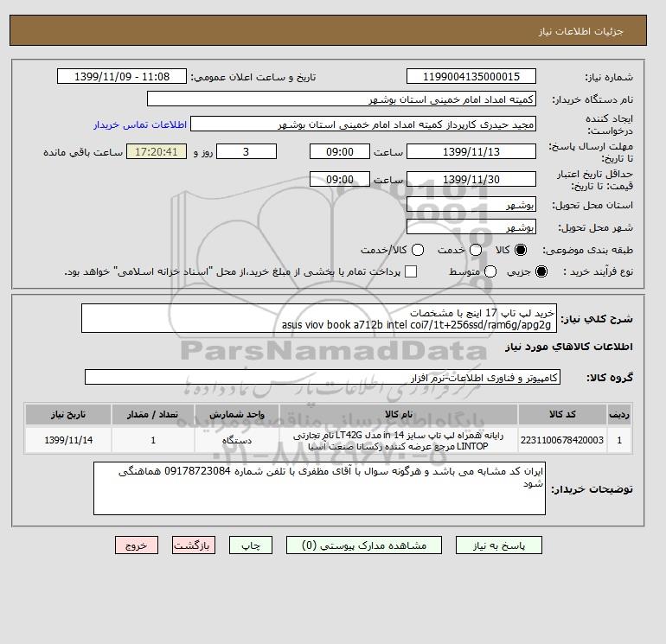Select the خدمت radio button
This screenshot has width=666, height=644.
click(x=476, y=250)
